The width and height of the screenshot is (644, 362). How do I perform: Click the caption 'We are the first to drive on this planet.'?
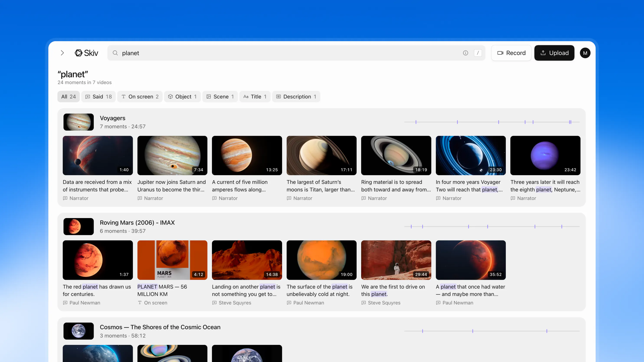point(393,290)
